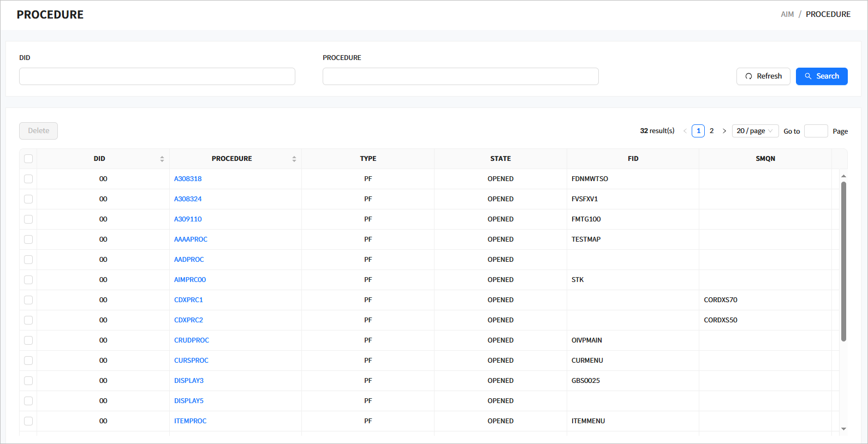Sort table by DID column arrows
This screenshot has width=868, height=444.
162,159
